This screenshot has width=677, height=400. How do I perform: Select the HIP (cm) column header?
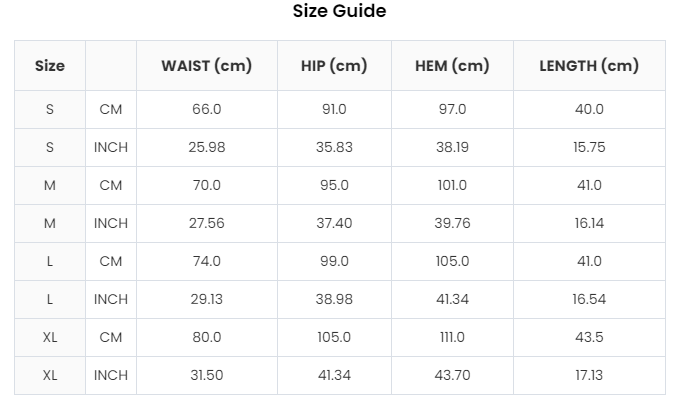[x=334, y=66]
